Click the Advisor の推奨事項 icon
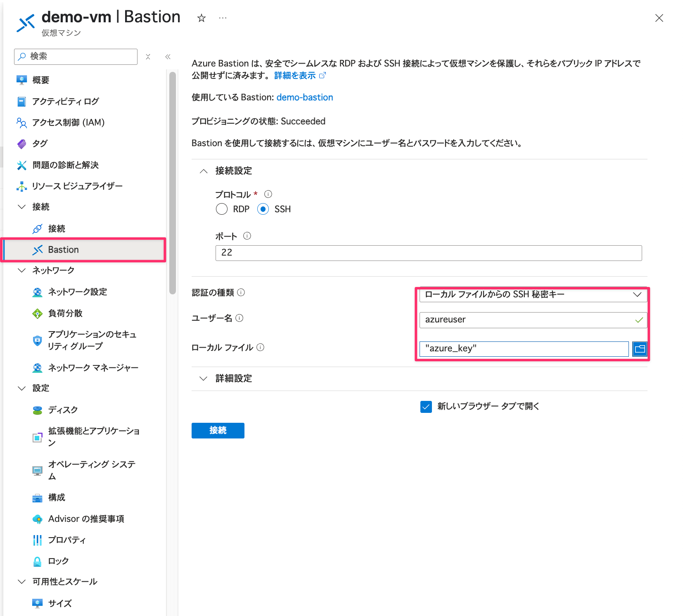Screen dimensions: 683x616 pyautogui.click(x=38, y=519)
